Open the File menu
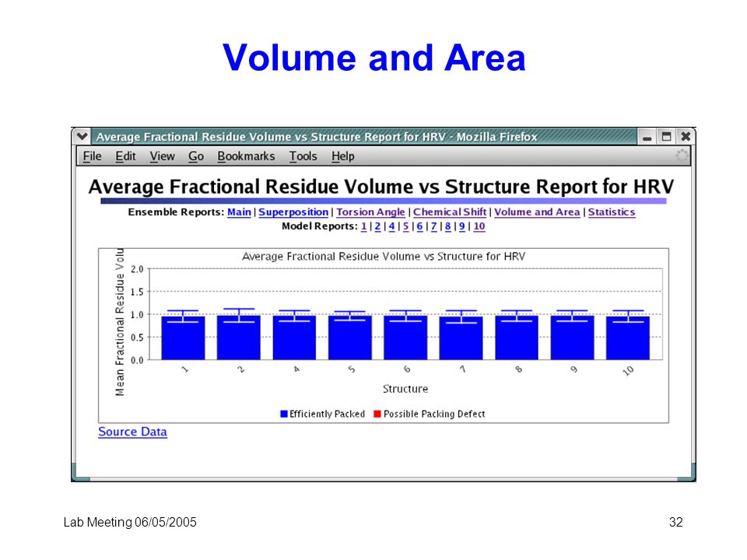 [x=92, y=156]
